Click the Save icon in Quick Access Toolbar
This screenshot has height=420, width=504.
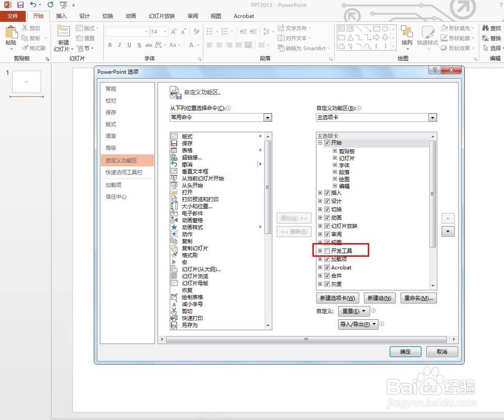click(19, 5)
